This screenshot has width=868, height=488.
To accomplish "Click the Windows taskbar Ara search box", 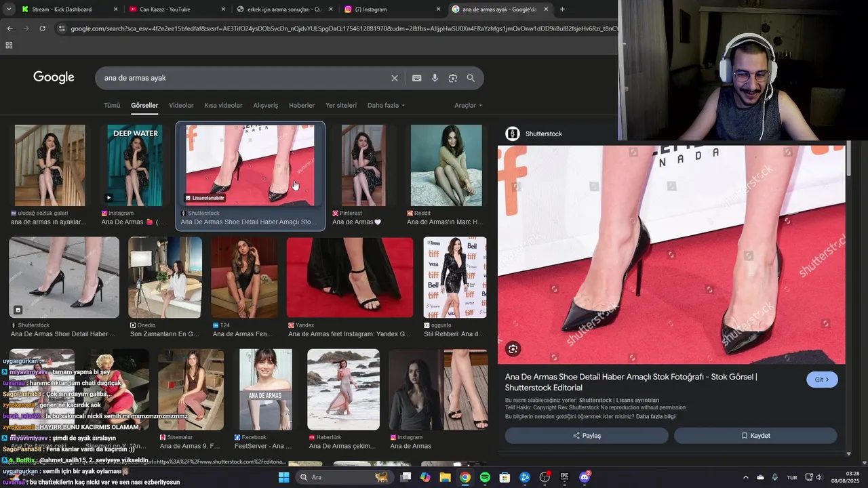I will tap(344, 477).
